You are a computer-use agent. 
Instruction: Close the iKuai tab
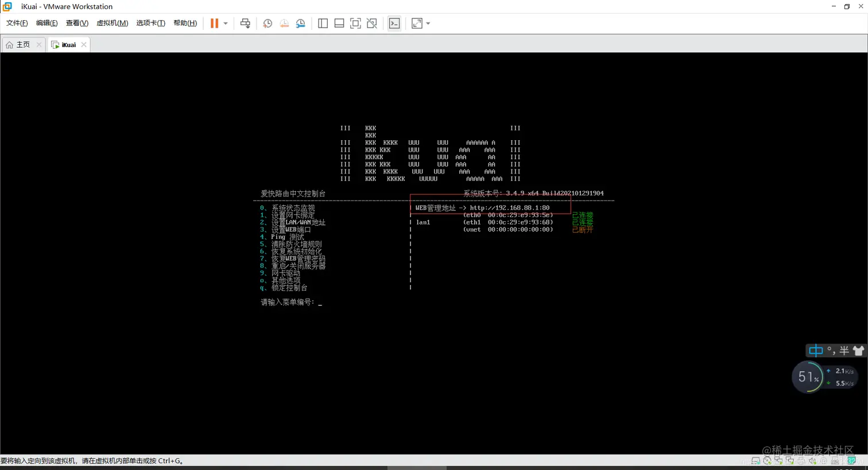click(84, 45)
